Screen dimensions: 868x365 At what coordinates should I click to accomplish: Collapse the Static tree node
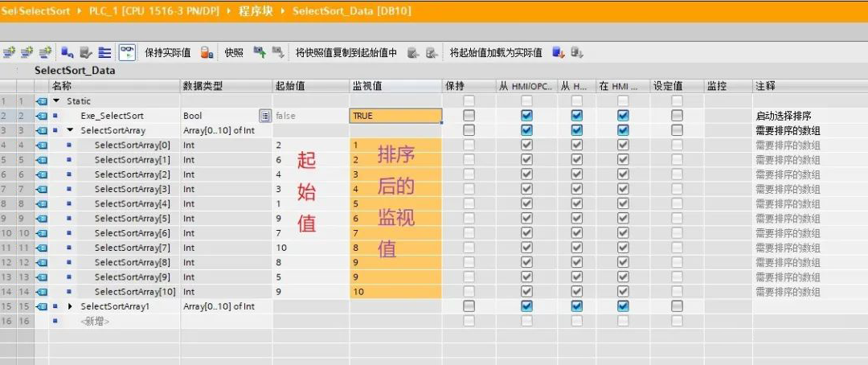tap(56, 101)
